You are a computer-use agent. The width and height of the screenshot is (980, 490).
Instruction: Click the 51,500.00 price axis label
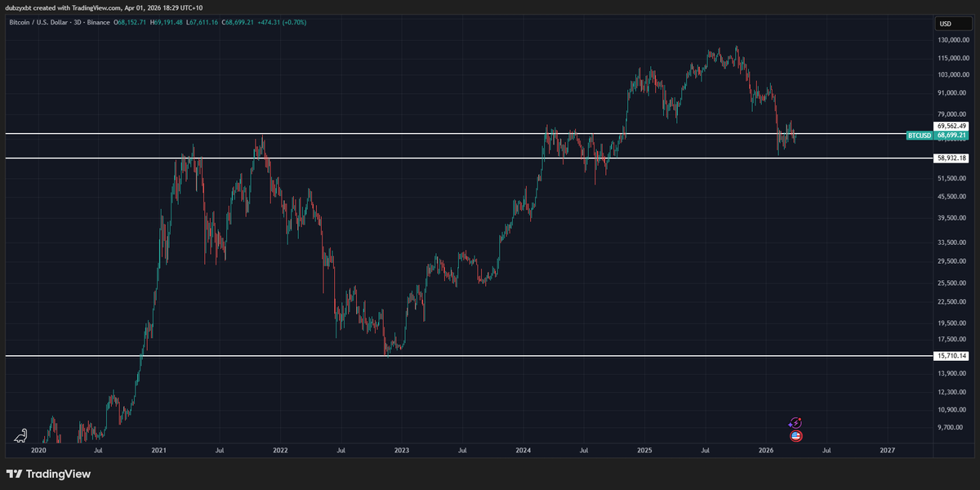pos(952,178)
